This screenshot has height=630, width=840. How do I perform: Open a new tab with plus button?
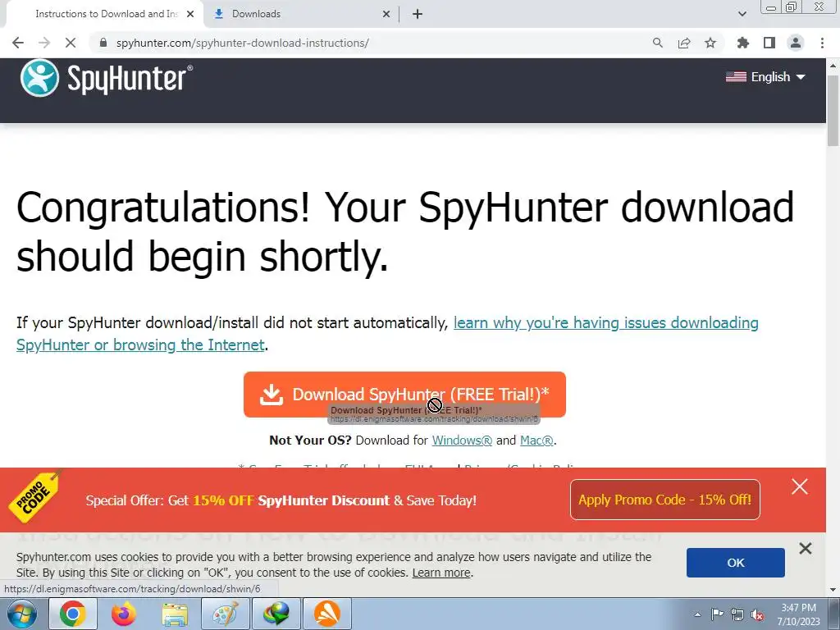click(x=418, y=15)
